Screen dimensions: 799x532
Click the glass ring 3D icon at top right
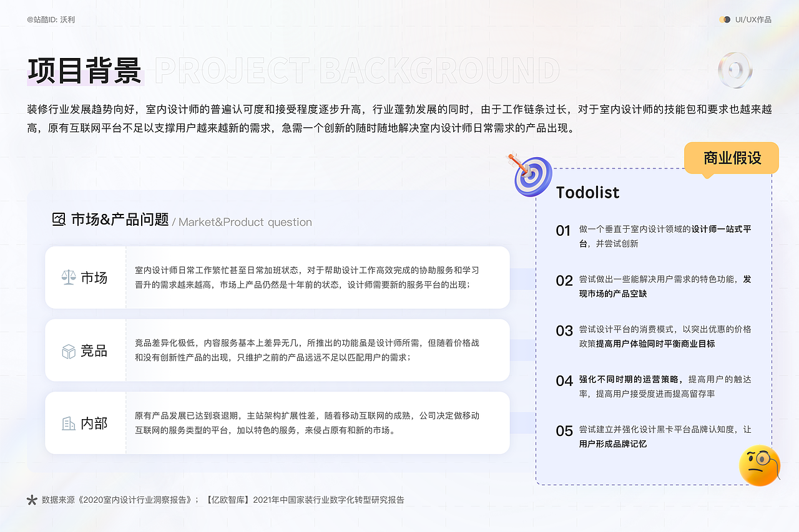pyautogui.click(x=735, y=69)
